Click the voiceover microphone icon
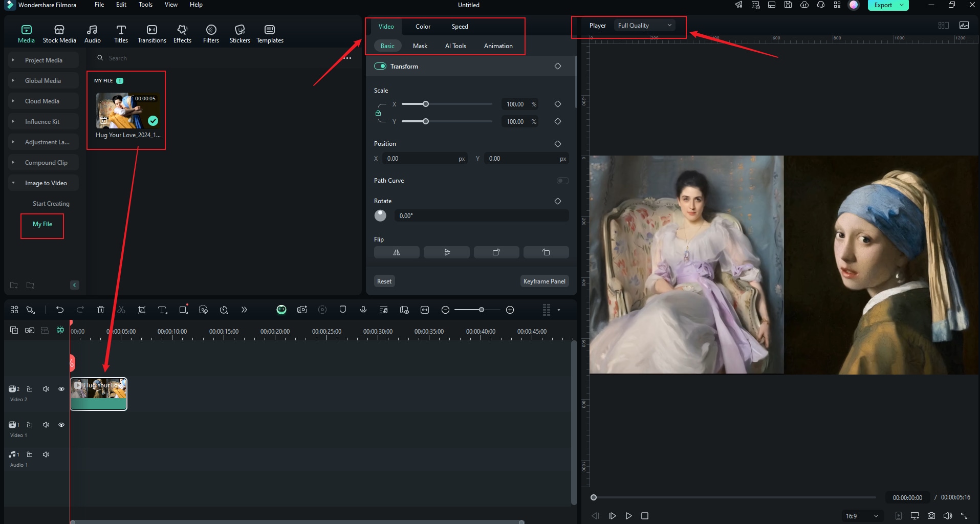Screen dimensions: 980x524 (363, 310)
